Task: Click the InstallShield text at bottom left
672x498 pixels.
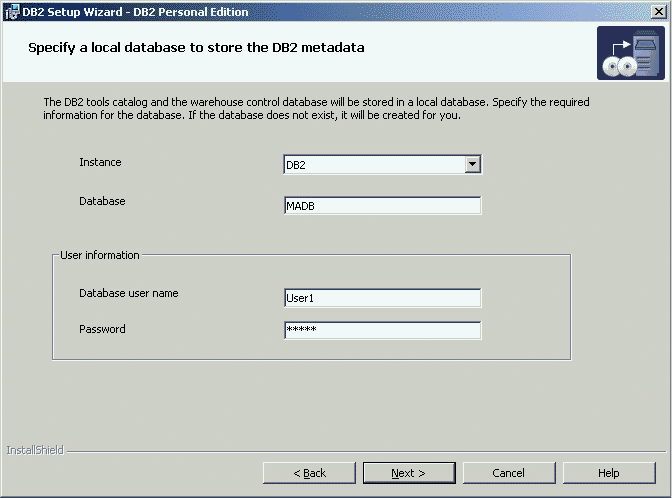Action: click(x=35, y=450)
